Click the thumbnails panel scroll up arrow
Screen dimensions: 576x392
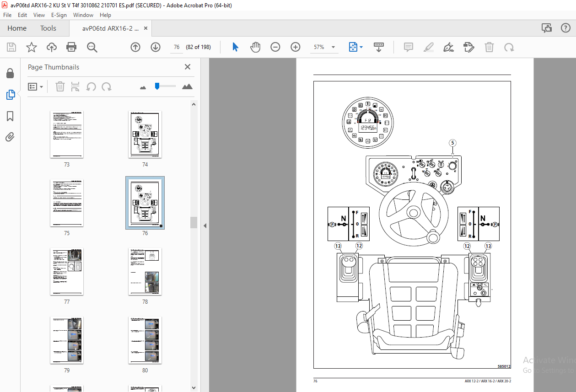[x=194, y=104]
